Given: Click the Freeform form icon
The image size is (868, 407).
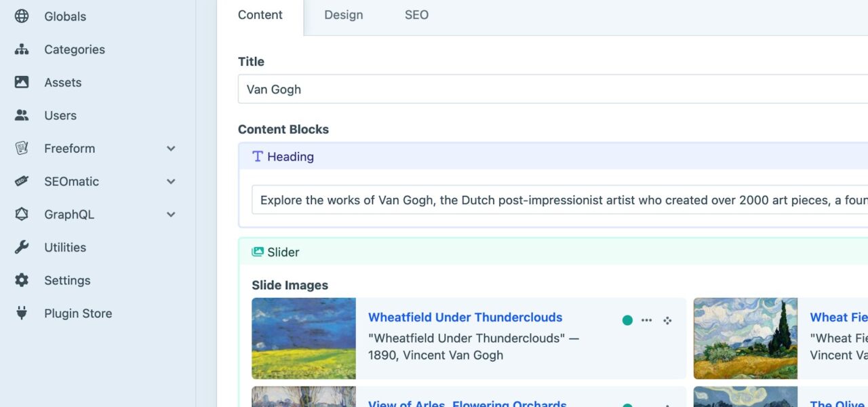Looking at the screenshot, I should (x=22, y=148).
